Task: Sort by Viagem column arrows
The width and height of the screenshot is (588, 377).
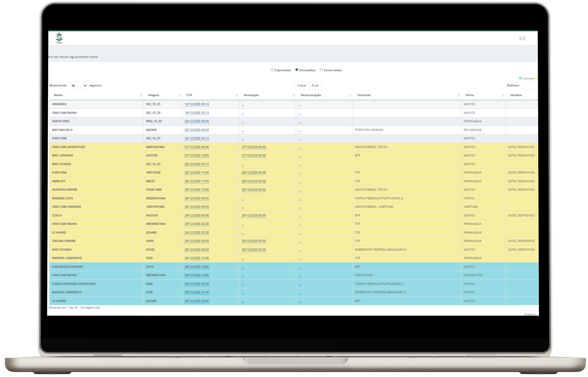Action: [x=180, y=95]
